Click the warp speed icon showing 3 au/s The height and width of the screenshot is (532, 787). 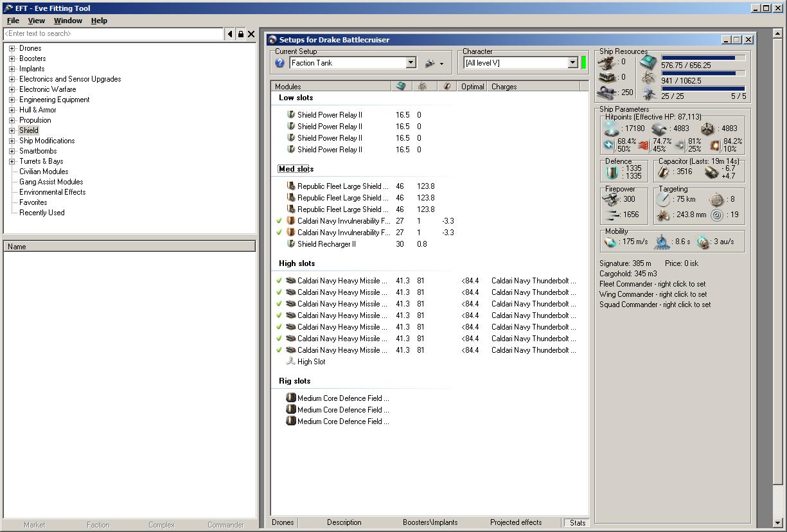[x=703, y=242]
